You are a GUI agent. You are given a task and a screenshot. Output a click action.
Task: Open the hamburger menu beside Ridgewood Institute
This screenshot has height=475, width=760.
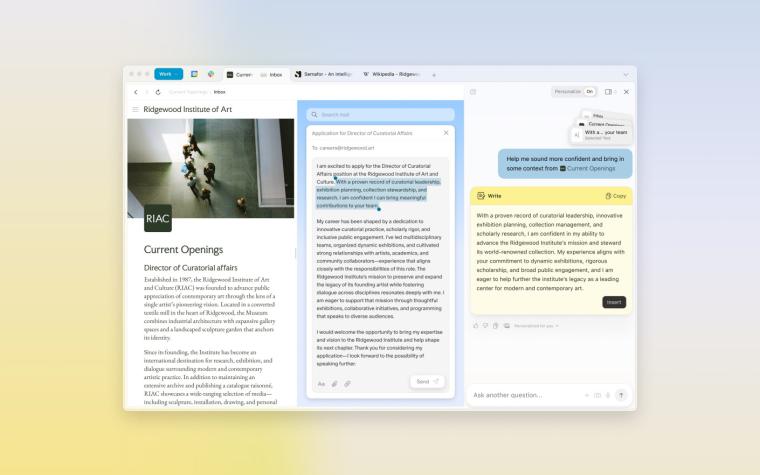[135, 110]
